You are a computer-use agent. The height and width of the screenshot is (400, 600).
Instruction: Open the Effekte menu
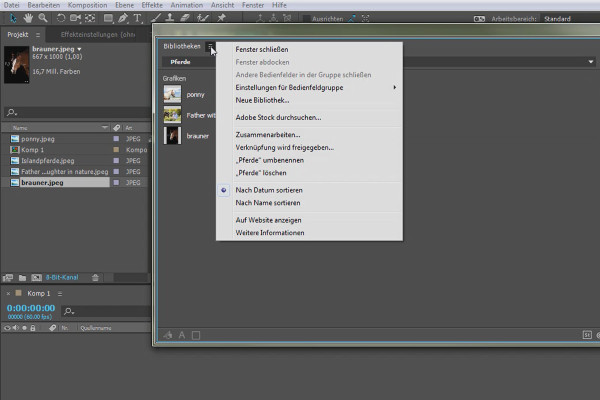152,5
